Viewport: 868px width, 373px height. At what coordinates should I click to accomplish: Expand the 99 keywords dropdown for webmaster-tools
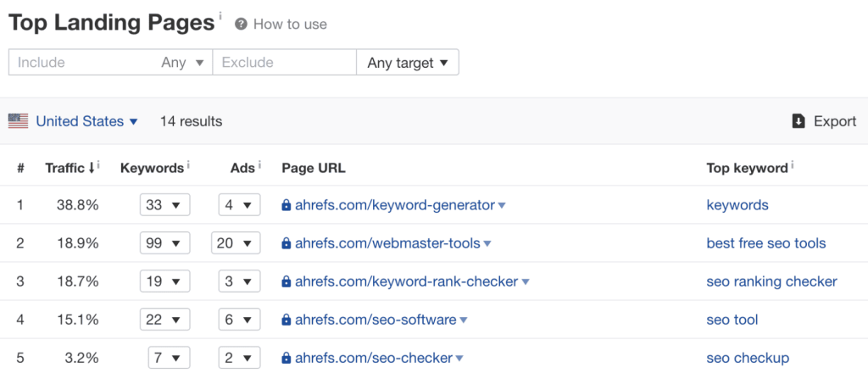click(164, 243)
